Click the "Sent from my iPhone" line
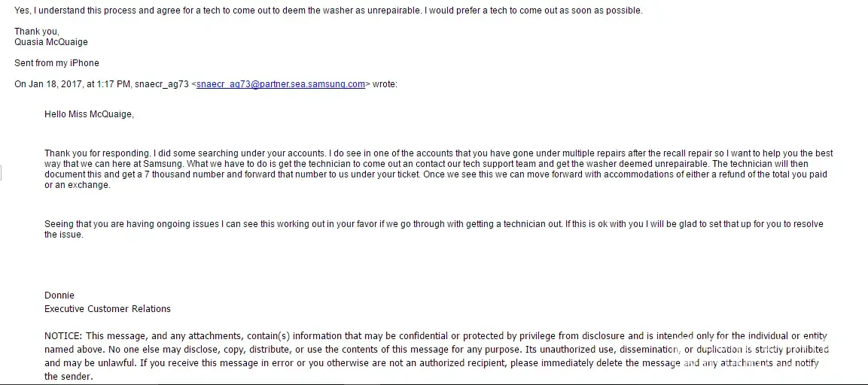Viewport: 868px width, 385px height. [56, 63]
